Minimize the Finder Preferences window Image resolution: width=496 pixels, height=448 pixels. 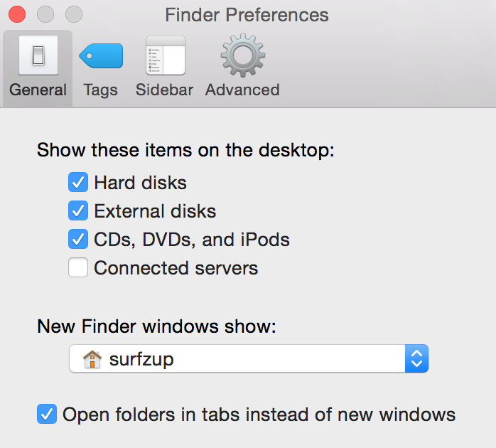[45, 14]
